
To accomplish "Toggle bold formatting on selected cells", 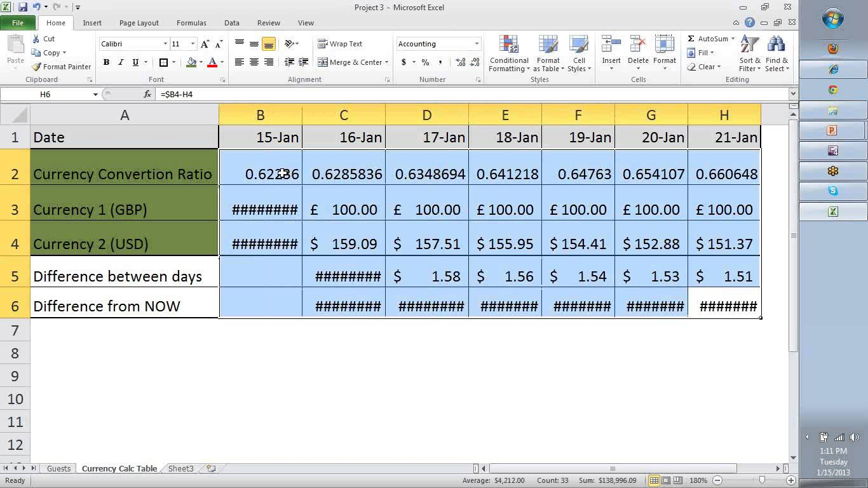I will (x=106, y=62).
